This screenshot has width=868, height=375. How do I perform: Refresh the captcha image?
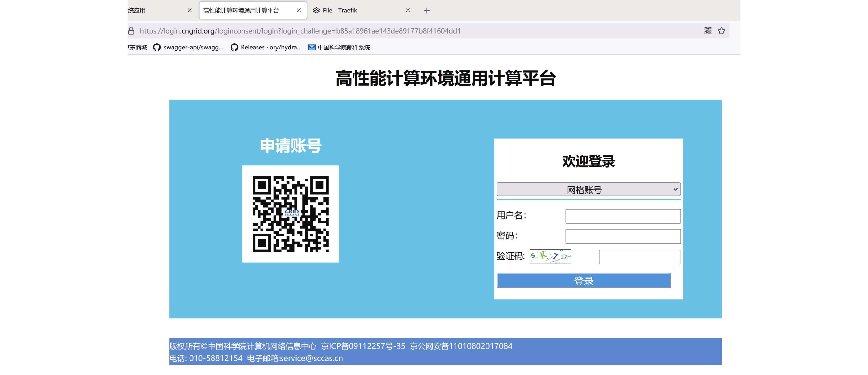550,256
